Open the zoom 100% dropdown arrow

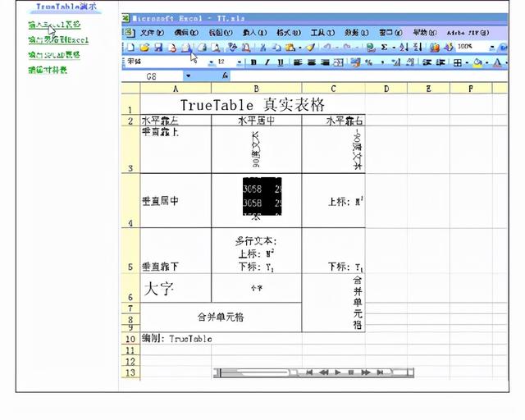(491, 48)
